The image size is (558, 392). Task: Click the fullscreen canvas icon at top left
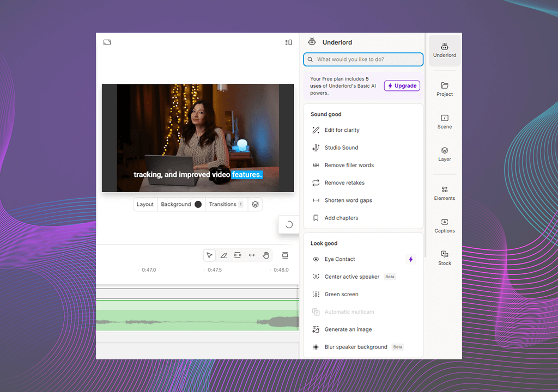pyautogui.click(x=107, y=42)
